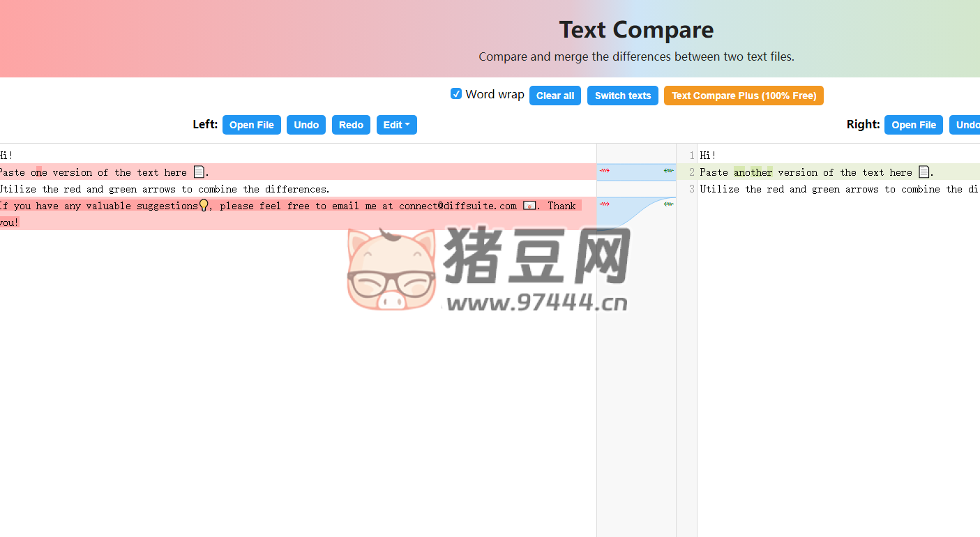The width and height of the screenshot is (980, 537).
Task: Click the green arrow to copy right change leftward
Action: 668,172
